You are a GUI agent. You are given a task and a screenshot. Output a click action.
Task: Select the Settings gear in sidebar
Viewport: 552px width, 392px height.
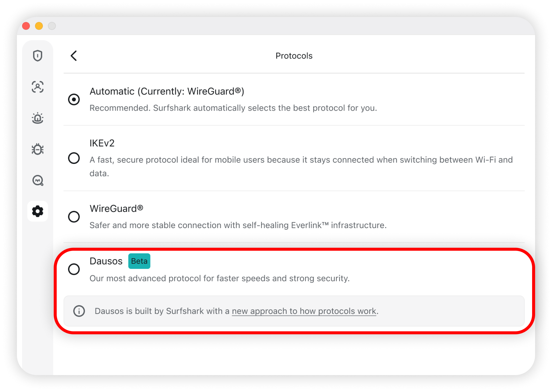pos(38,211)
